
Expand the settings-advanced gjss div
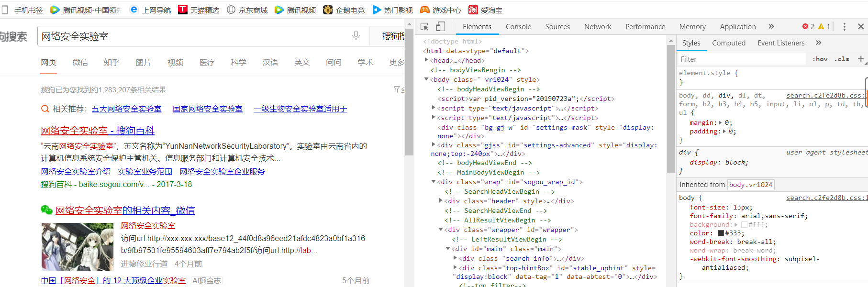434,144
